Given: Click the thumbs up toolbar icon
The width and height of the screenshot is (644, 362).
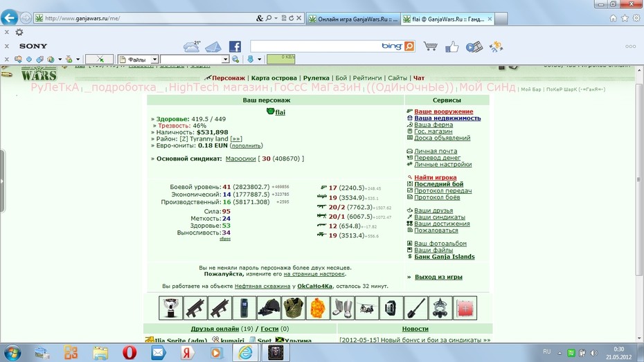Looking at the screenshot, I should coord(451,46).
